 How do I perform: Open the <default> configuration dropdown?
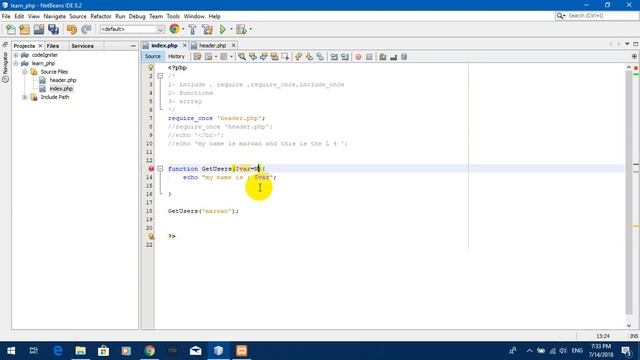(132, 29)
